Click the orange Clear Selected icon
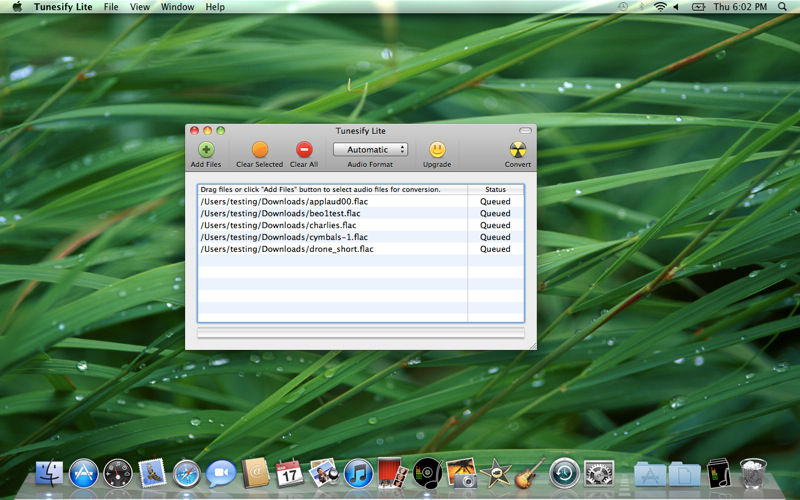 260,149
